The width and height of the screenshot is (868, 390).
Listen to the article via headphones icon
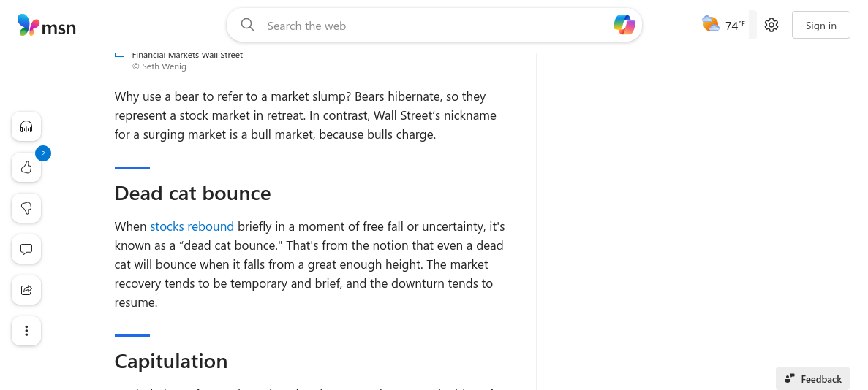click(x=26, y=126)
